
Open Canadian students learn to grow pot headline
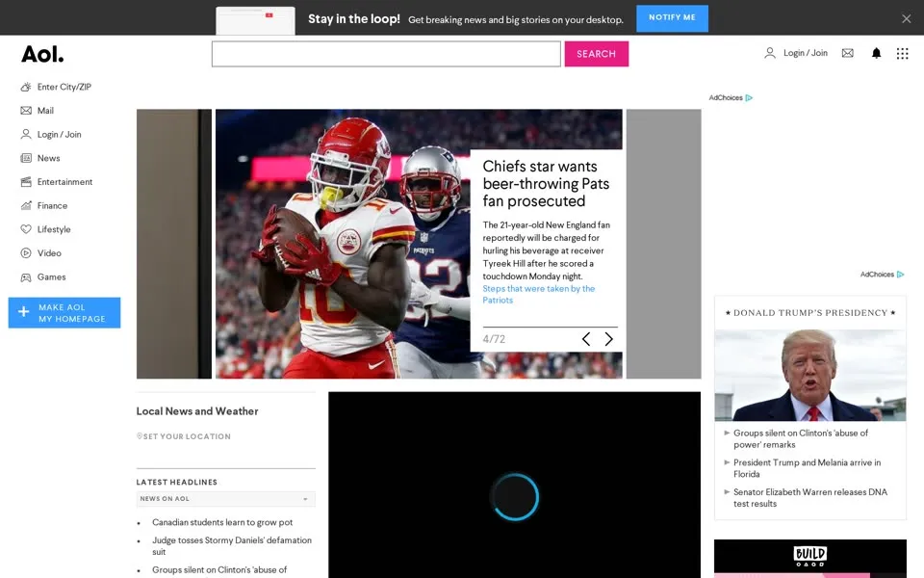[x=222, y=522]
